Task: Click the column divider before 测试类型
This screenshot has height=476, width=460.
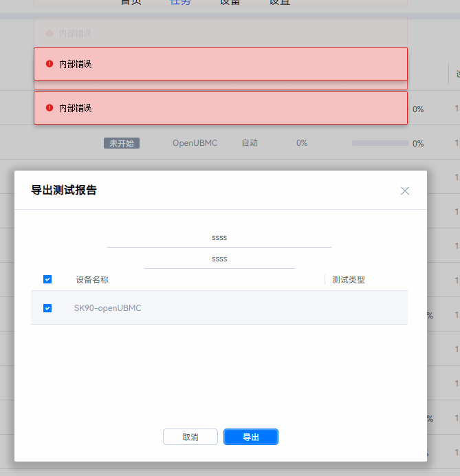Action: click(x=325, y=279)
